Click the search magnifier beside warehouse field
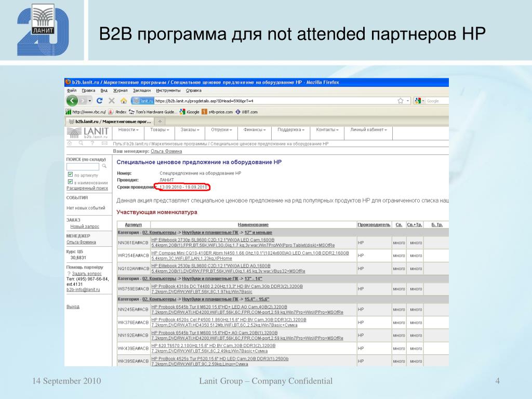This screenshot has height=399, width=532. pyautogui.click(x=104, y=166)
